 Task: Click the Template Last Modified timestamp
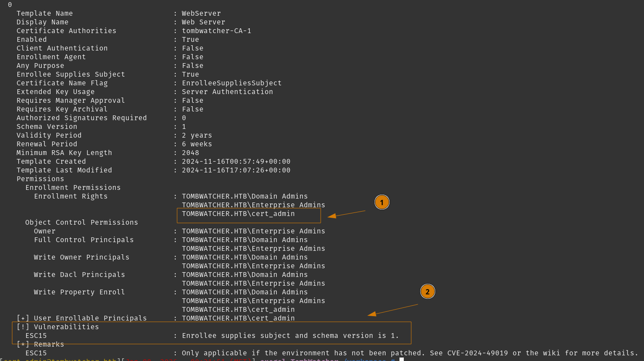[x=236, y=170]
